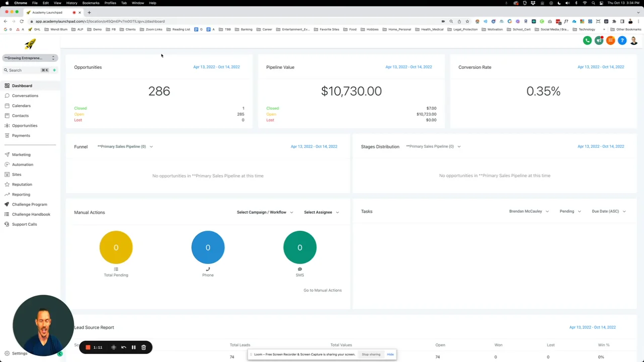Screen dimensions: 644x362
Task: Change the Conversion Rate date range
Action: (601, 67)
